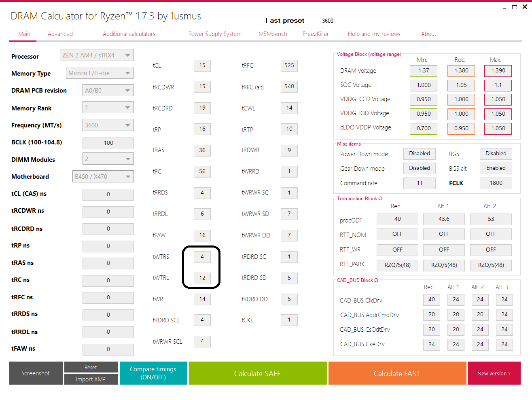This screenshot has height=400, width=532.
Task: Click RTT_PARK Alt. 2 RZQ/5(48) value
Action: click(x=491, y=265)
